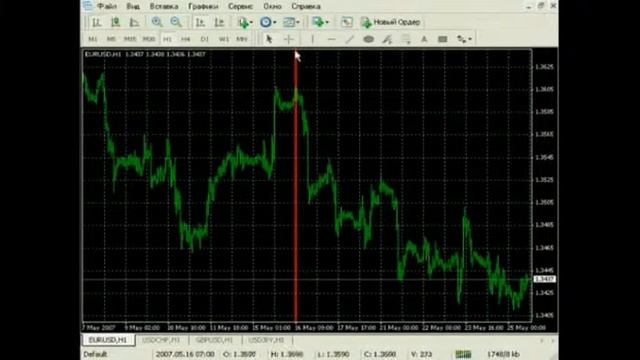Click the 1.3625 price scale label
The height and width of the screenshot is (360, 640).
click(544, 67)
